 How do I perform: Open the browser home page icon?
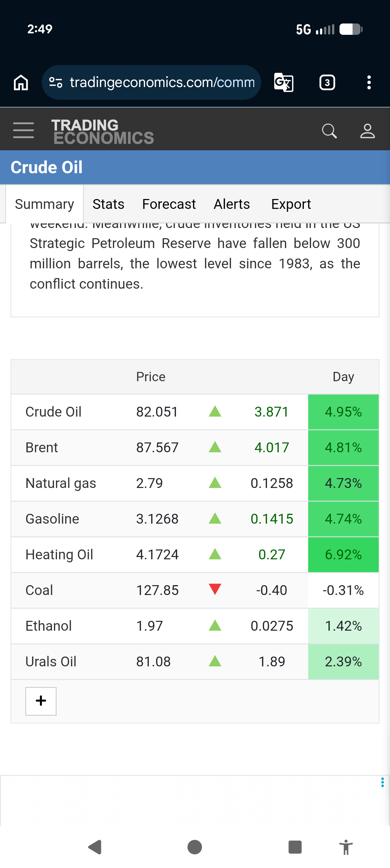(x=21, y=83)
